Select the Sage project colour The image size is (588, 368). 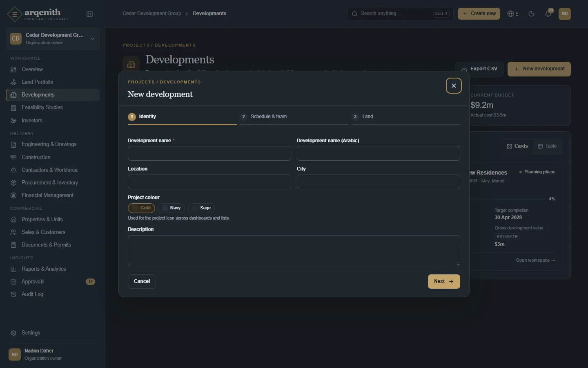[201, 208]
